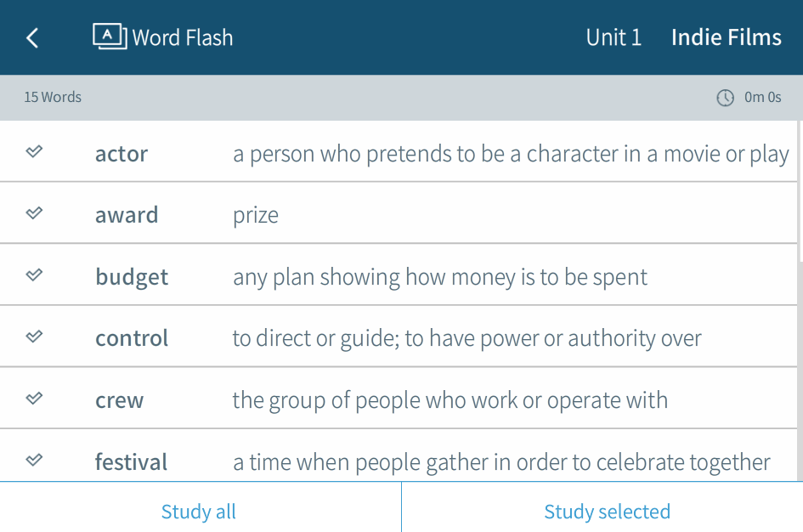The width and height of the screenshot is (803, 532).
Task: Click the award definition 'prize'
Action: (x=256, y=215)
